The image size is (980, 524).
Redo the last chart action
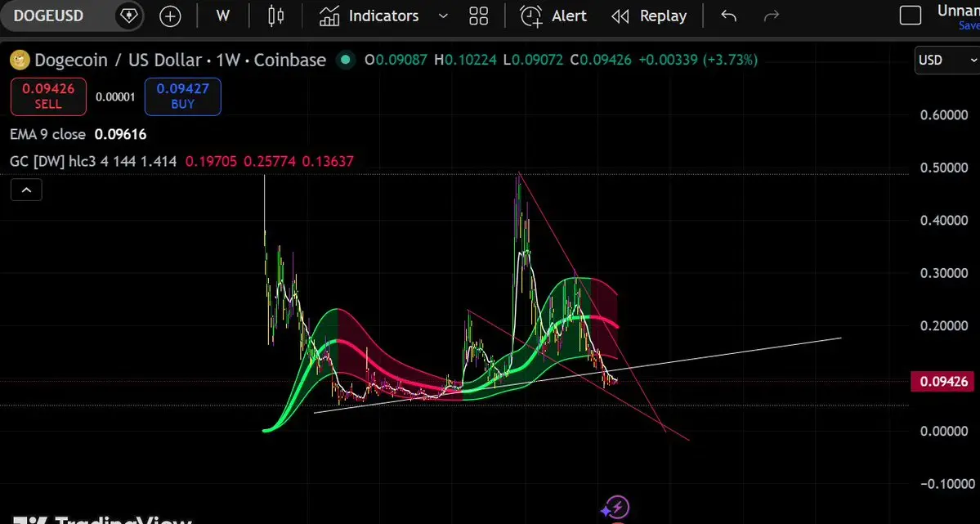point(772,16)
